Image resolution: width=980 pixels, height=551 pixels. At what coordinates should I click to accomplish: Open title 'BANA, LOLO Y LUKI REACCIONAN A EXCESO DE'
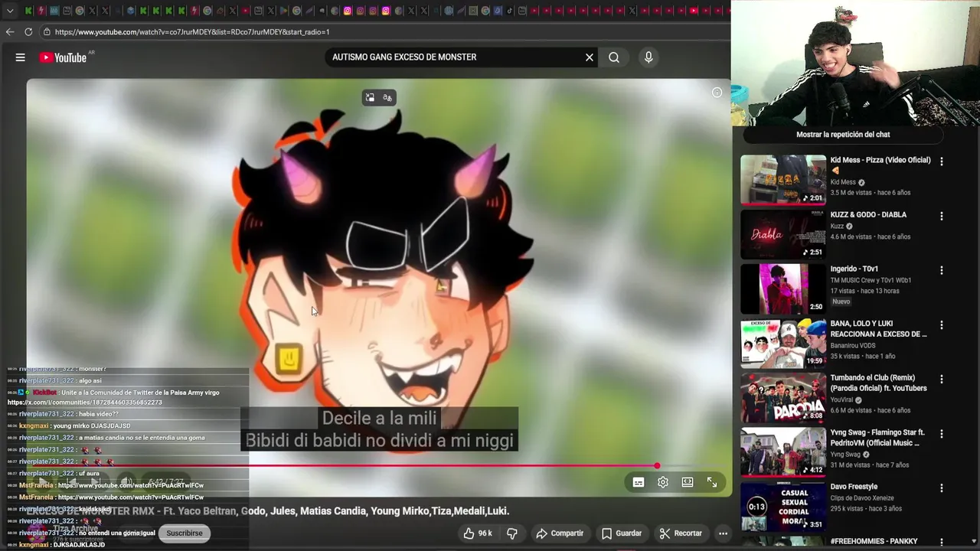coord(878,329)
